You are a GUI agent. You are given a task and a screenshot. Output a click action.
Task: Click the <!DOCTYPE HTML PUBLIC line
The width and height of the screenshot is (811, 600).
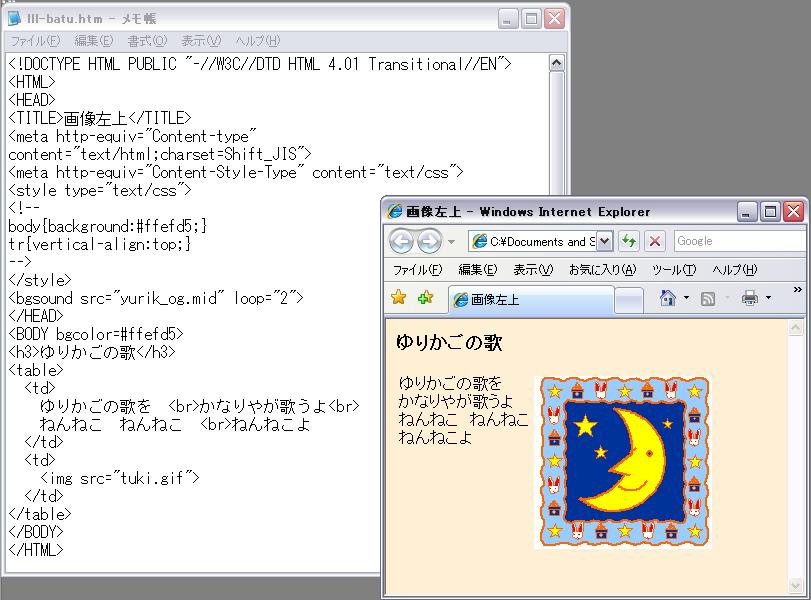260,64
